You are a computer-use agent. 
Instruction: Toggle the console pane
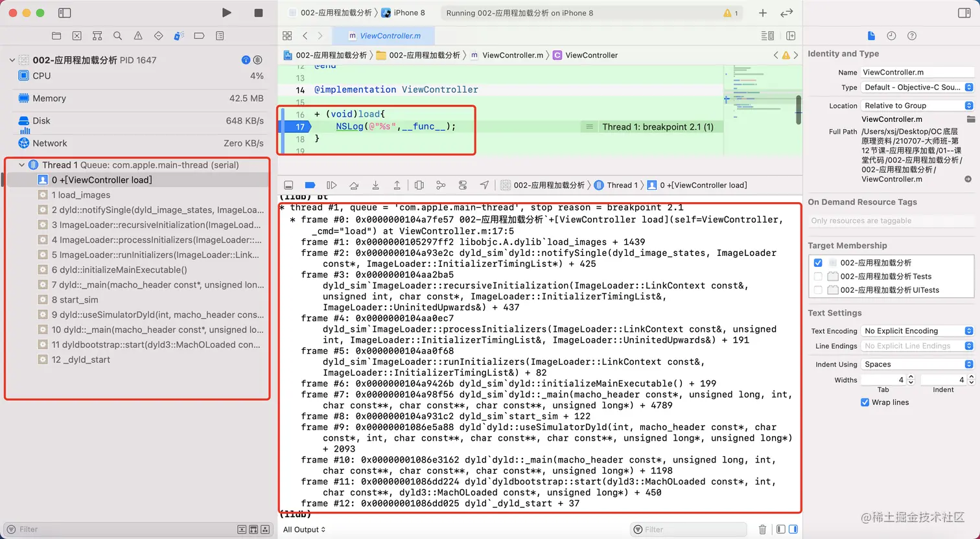click(x=793, y=529)
